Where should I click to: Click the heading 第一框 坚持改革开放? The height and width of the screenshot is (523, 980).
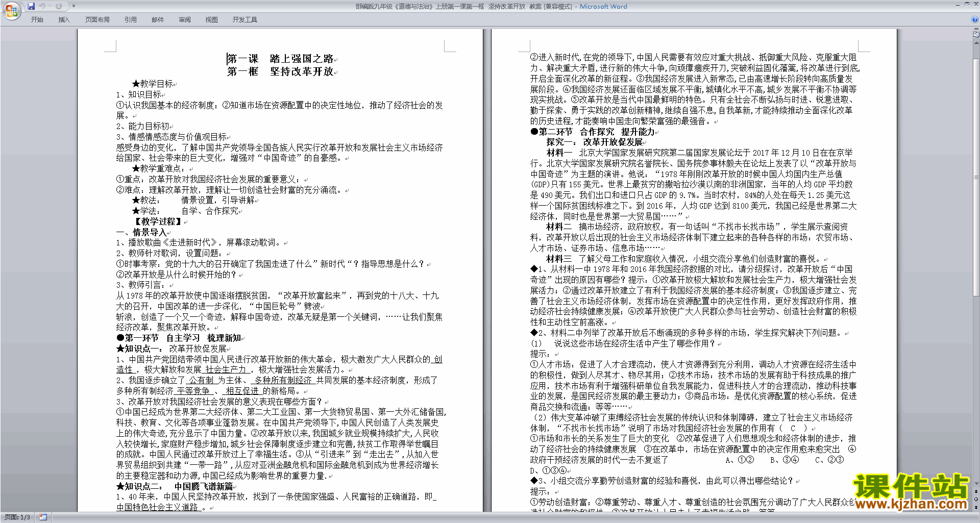click(x=280, y=71)
